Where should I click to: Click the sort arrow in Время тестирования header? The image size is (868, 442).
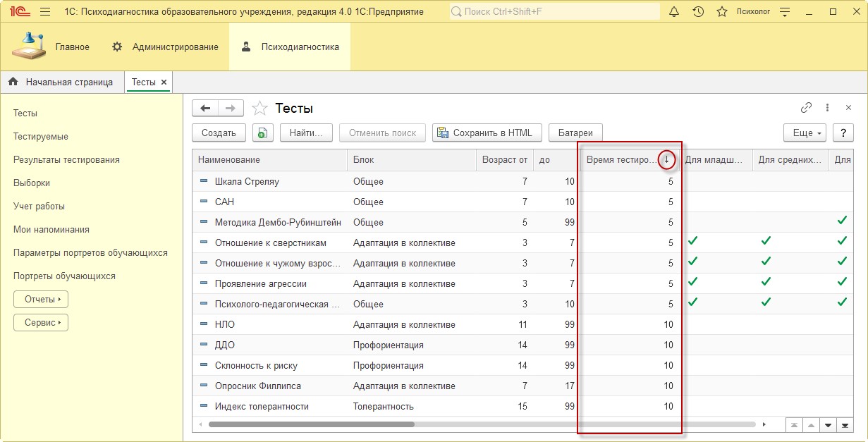(666, 160)
